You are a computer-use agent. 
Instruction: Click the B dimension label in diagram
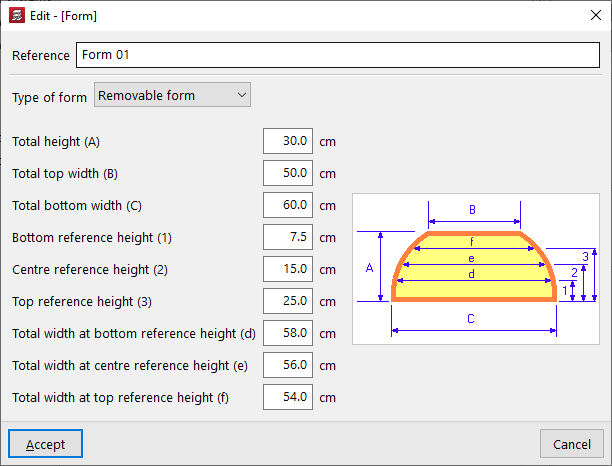(473, 209)
